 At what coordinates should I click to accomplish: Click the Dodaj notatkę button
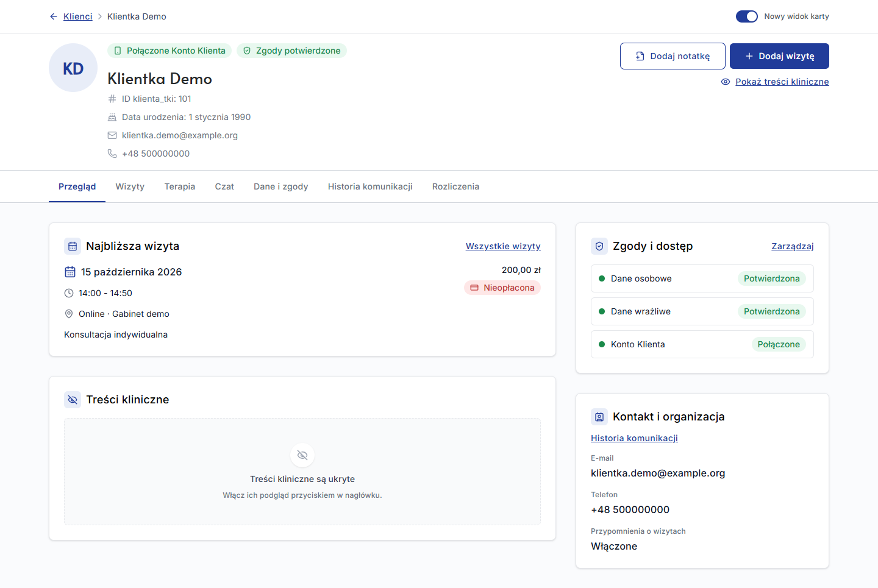pos(673,56)
